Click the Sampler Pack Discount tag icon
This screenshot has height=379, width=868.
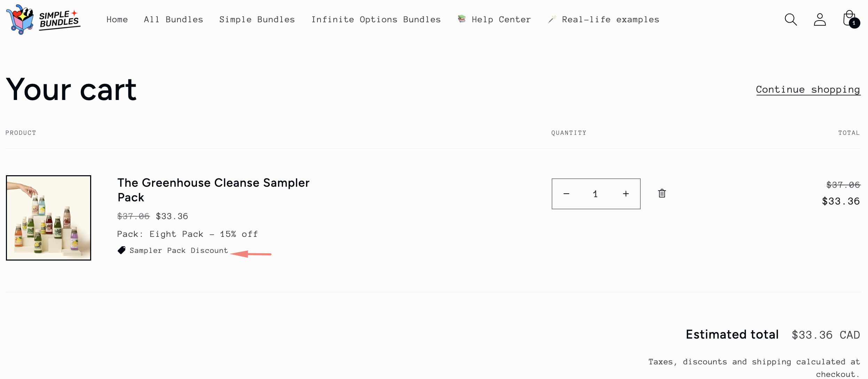121,250
